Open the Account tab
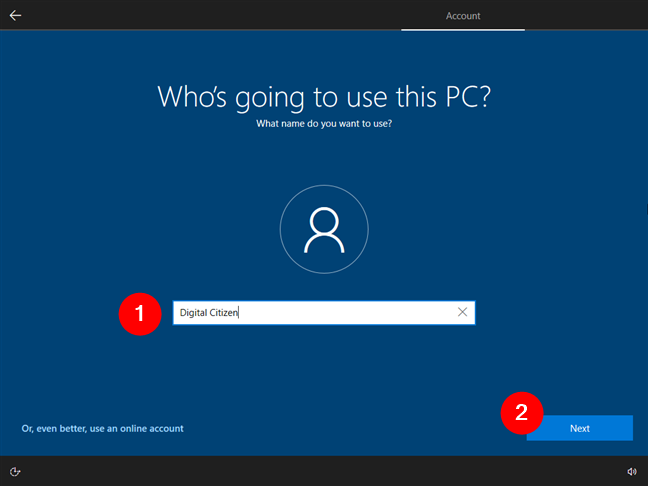Viewport: 648px width, 486px height. (463, 16)
